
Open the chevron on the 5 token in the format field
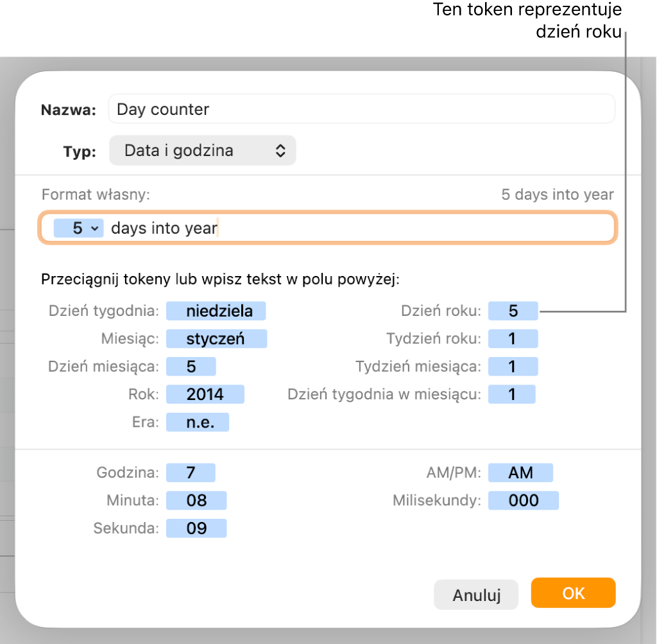click(x=95, y=229)
